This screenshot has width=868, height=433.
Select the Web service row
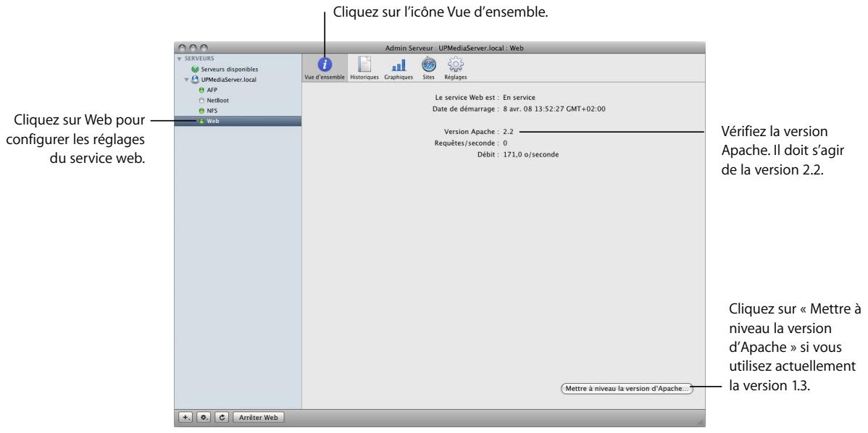point(238,121)
